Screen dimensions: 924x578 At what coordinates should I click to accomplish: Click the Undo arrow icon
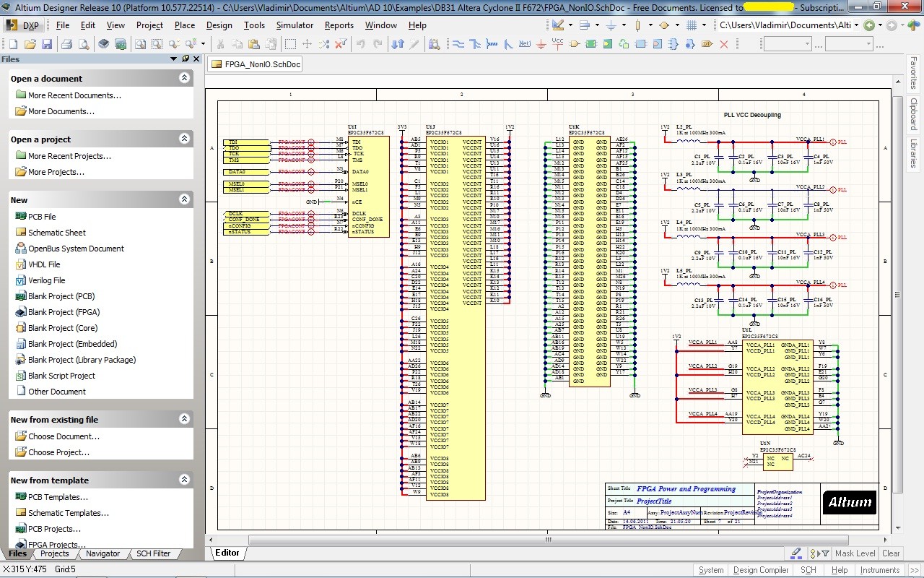point(359,44)
